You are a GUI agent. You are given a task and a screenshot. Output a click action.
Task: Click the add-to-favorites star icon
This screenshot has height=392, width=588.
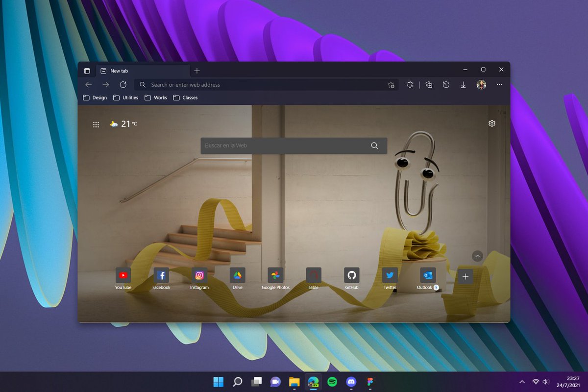click(391, 85)
